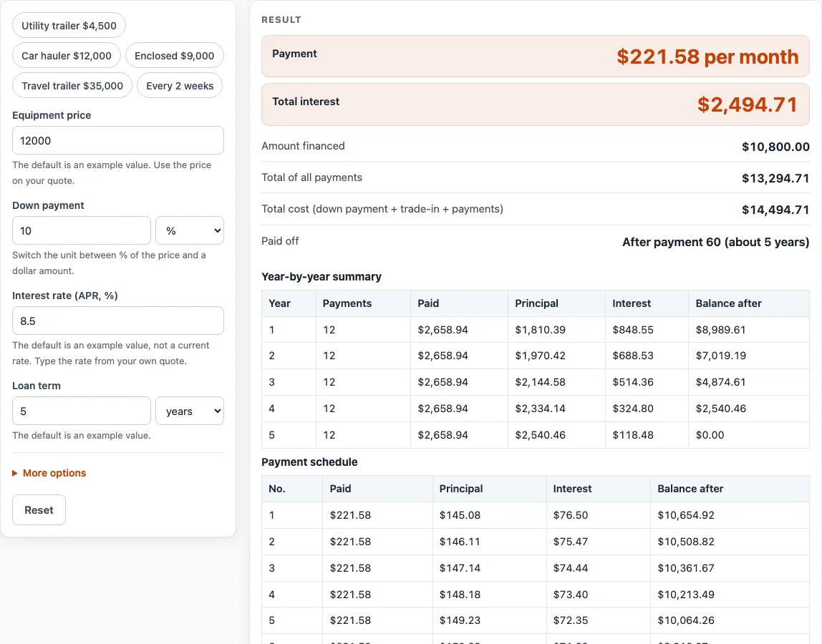Viewport: 822px width, 644px height.
Task: Click payment 1 balance $10,654.92
Action: 686,515
